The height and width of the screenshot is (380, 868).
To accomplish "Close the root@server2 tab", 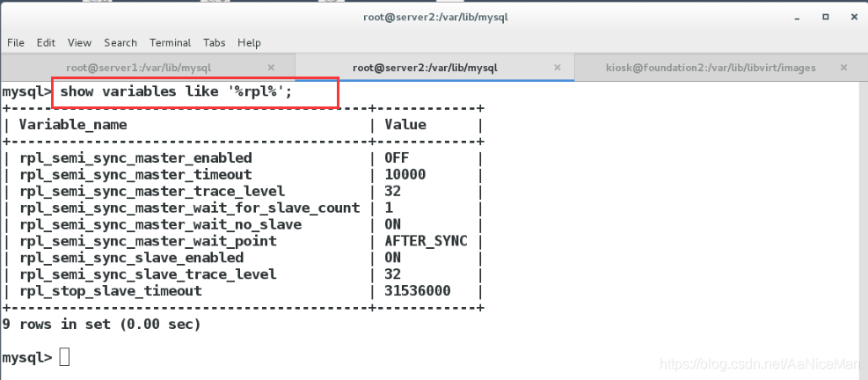I will [x=557, y=68].
